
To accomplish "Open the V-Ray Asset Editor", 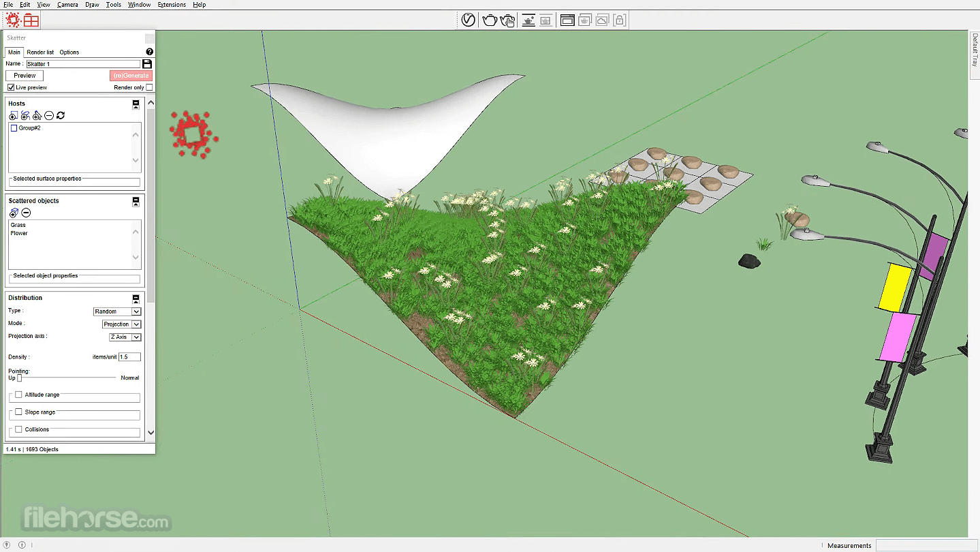I will tap(468, 20).
